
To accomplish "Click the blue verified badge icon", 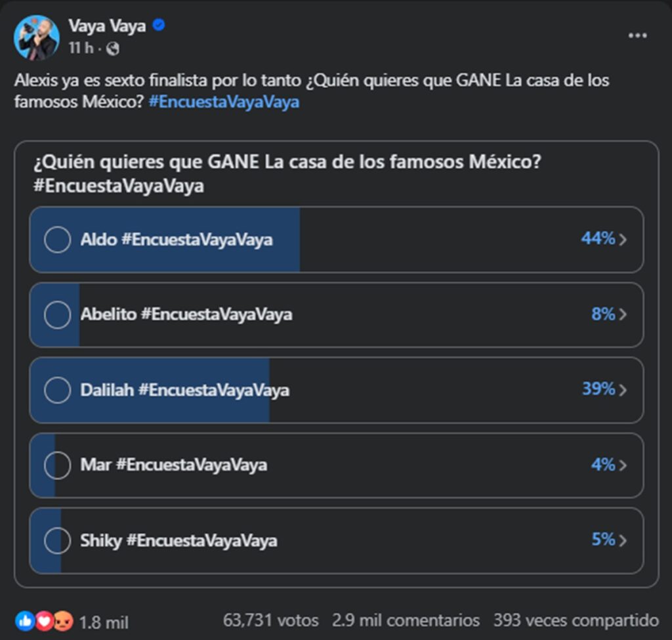I will [159, 26].
